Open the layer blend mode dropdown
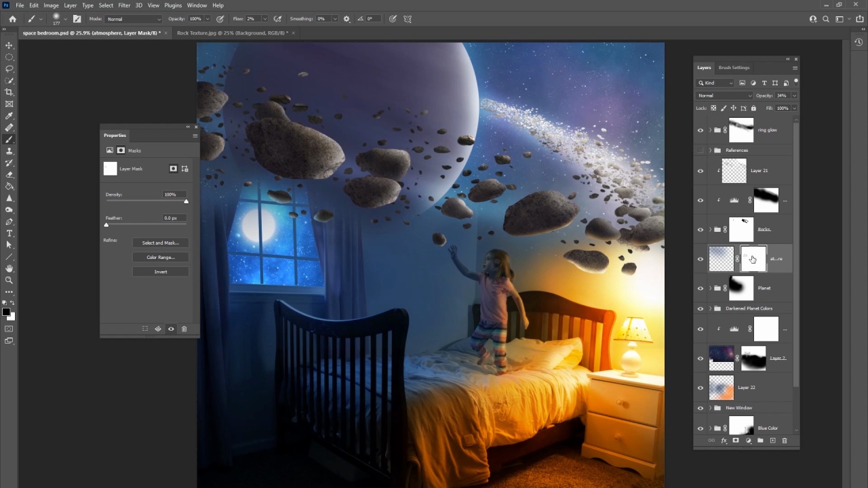This screenshot has width=868, height=488. 724,96
